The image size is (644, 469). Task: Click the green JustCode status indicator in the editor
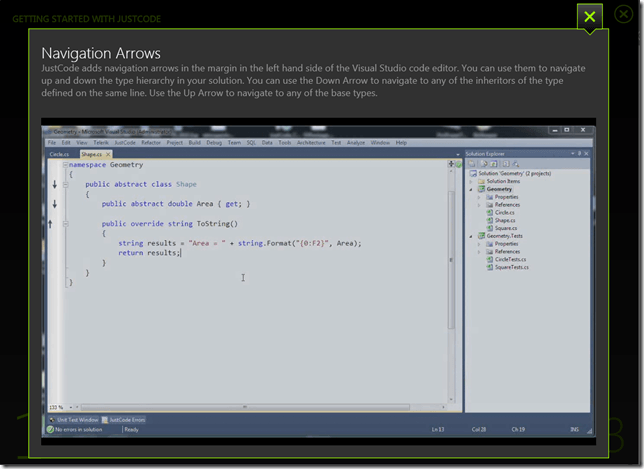(458, 164)
